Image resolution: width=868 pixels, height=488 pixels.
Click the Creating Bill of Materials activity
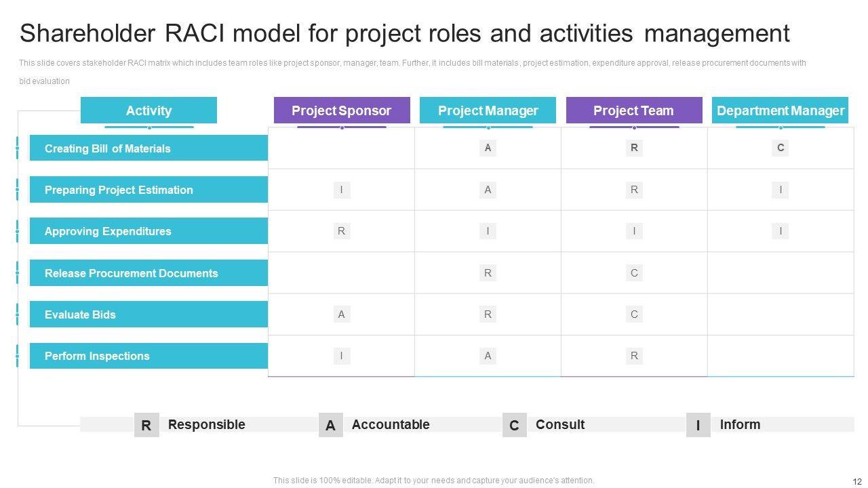[x=149, y=148]
